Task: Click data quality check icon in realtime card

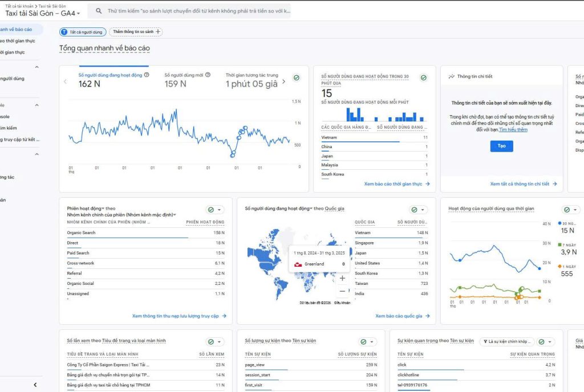Action: [423, 78]
